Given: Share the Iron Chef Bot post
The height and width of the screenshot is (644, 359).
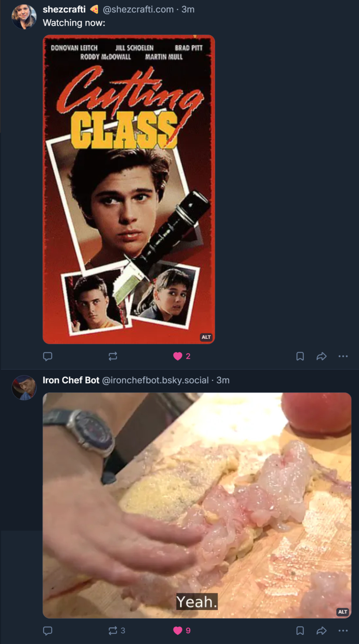Looking at the screenshot, I should coord(321,631).
